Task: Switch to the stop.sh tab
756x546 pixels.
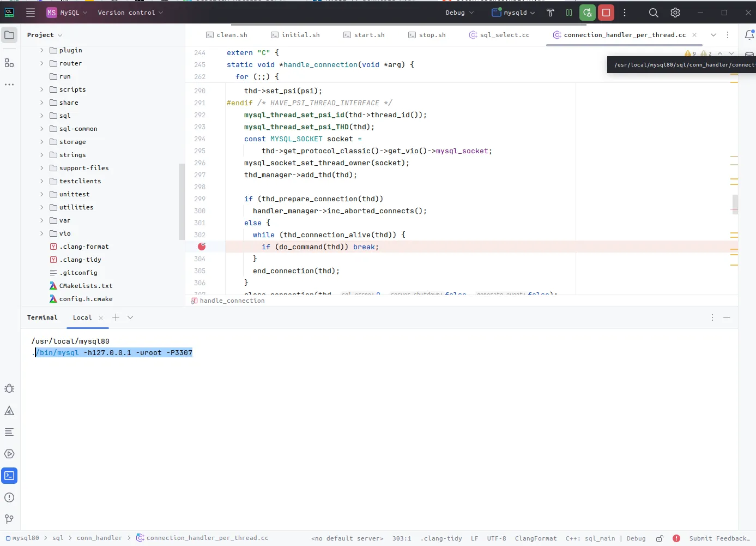Action: pyautogui.click(x=427, y=35)
